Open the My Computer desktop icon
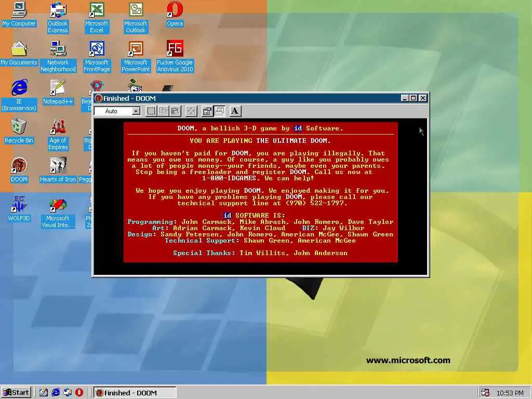Screen dimensions: 532x399 tap(19, 15)
